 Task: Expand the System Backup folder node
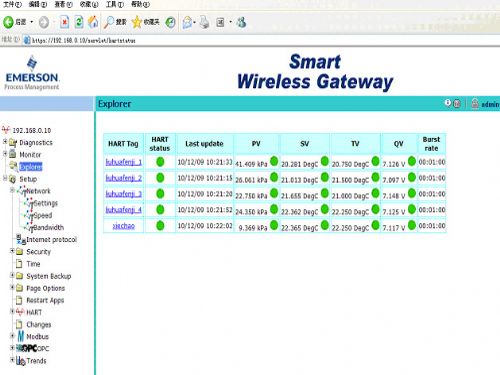[x=12, y=275]
